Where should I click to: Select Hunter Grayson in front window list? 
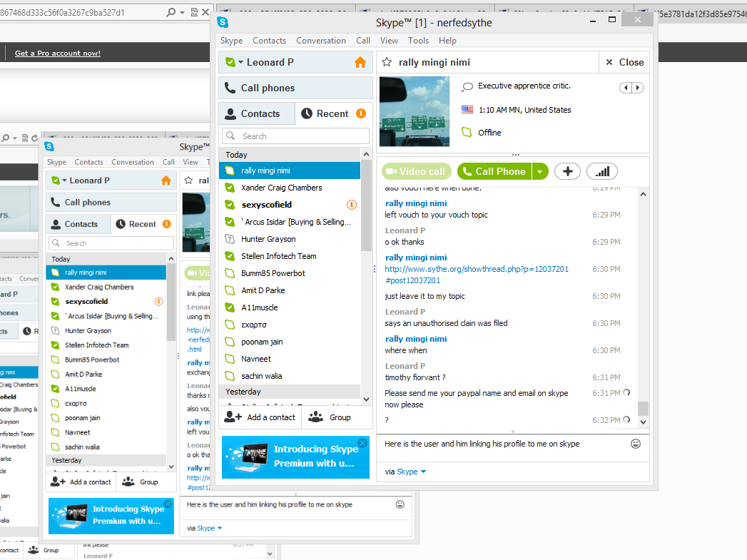[x=290, y=239]
